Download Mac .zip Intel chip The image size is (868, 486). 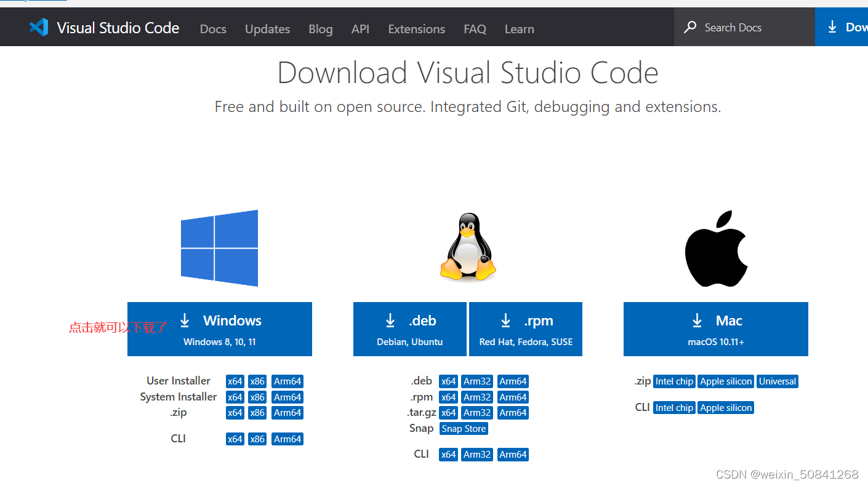click(674, 381)
